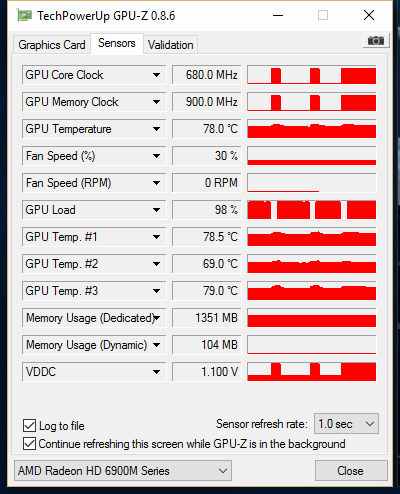This screenshot has height=494, width=400.
Task: Click the camera screenshot icon
Action: 376,41
